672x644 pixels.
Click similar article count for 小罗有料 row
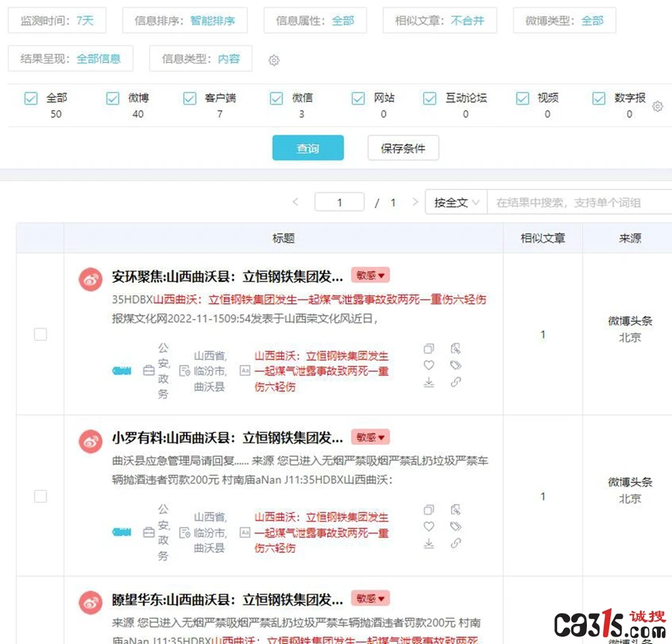click(543, 496)
